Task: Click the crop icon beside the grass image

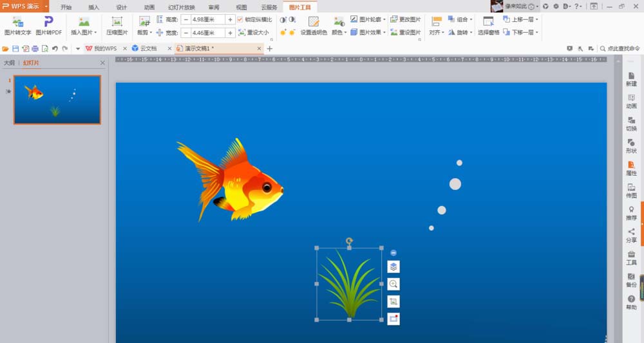Action: (393, 301)
